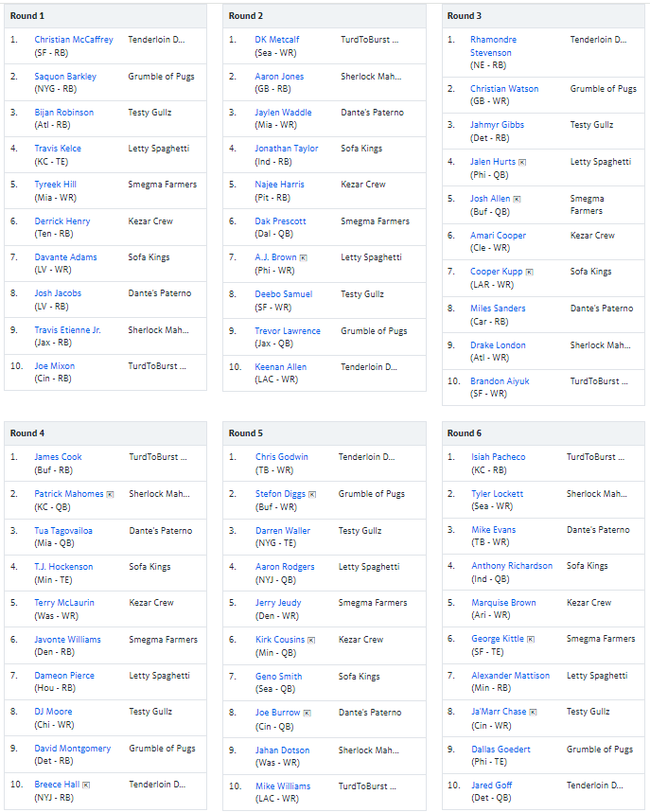
Task: Click the keeper icon beside A.J. Brown
Action: click(304, 258)
